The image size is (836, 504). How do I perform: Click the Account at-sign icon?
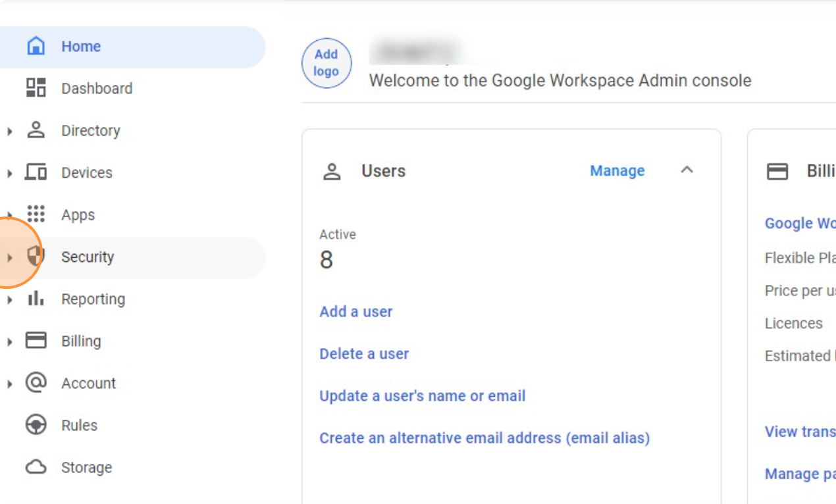click(36, 382)
